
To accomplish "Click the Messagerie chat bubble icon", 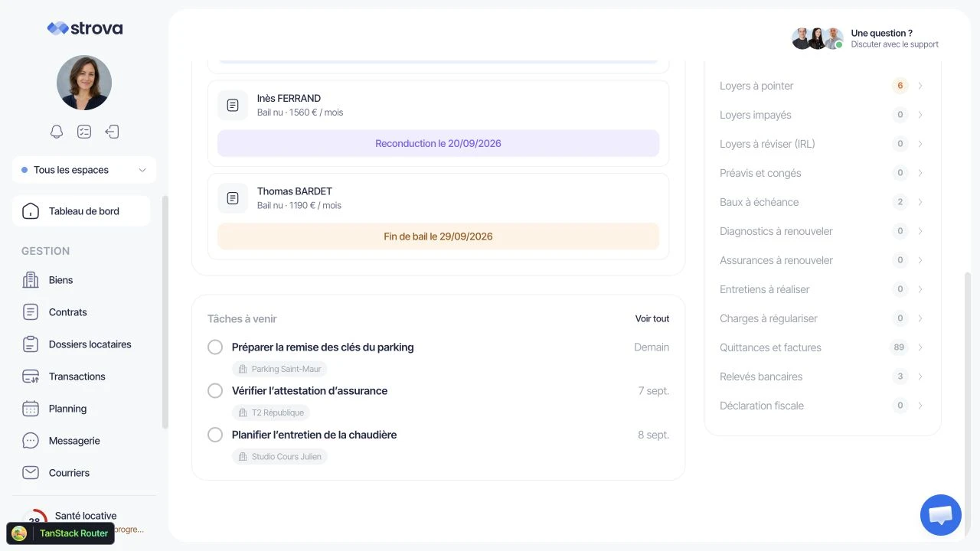I will point(31,441).
